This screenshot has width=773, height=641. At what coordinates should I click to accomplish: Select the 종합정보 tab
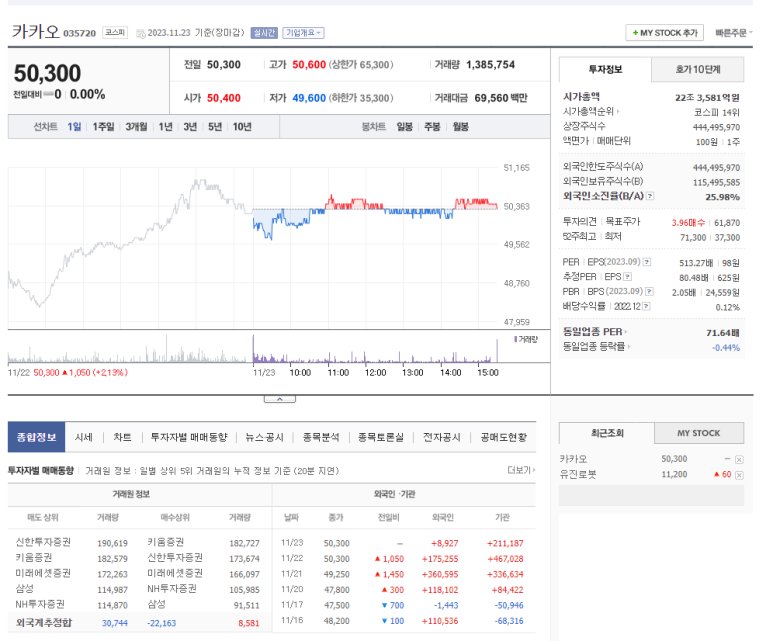tap(36, 437)
